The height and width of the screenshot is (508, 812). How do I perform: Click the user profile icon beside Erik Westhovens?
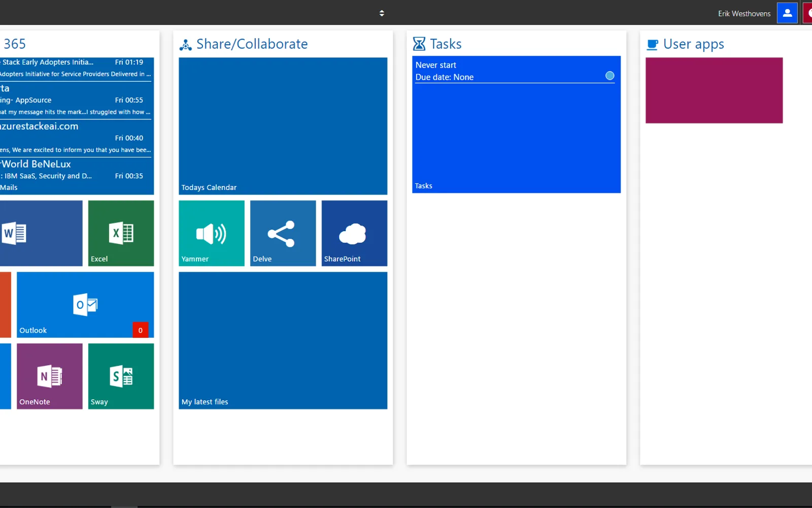click(x=787, y=13)
